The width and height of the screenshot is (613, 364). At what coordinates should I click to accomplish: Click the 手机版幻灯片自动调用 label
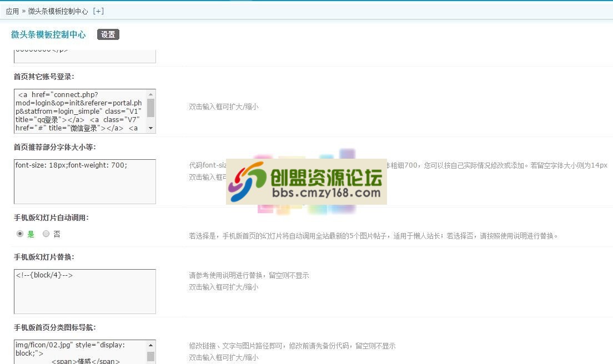point(51,218)
